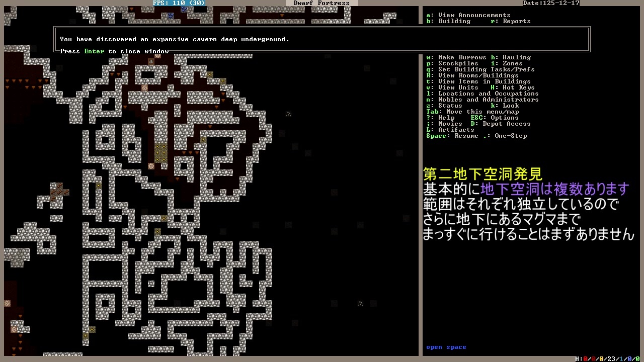
Task: Select the Movies menu entry
Action: coord(444,124)
